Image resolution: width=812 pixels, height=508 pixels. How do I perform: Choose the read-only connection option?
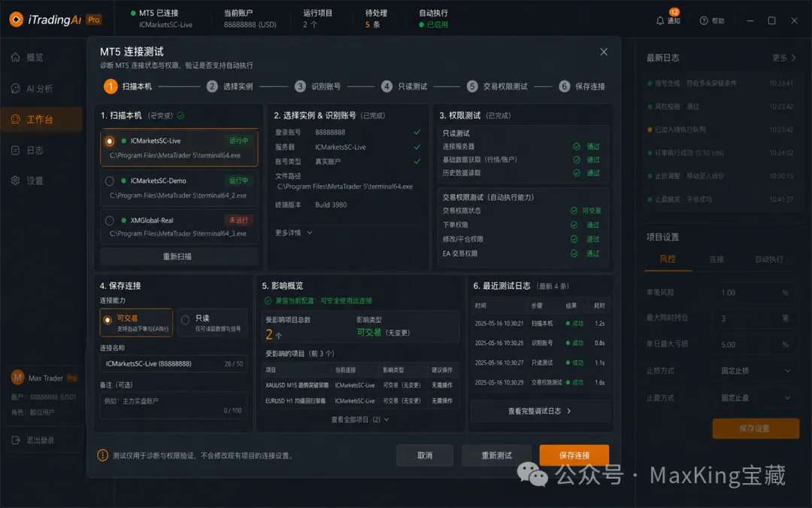coord(185,319)
